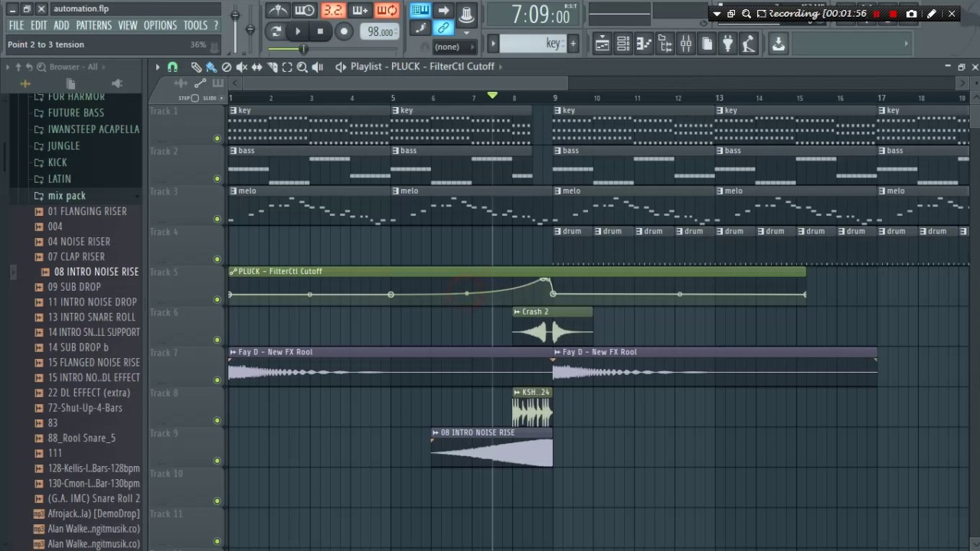Viewport: 980px width, 551px height.
Task: Toggle the multilink to controllers button
Action: click(x=443, y=28)
